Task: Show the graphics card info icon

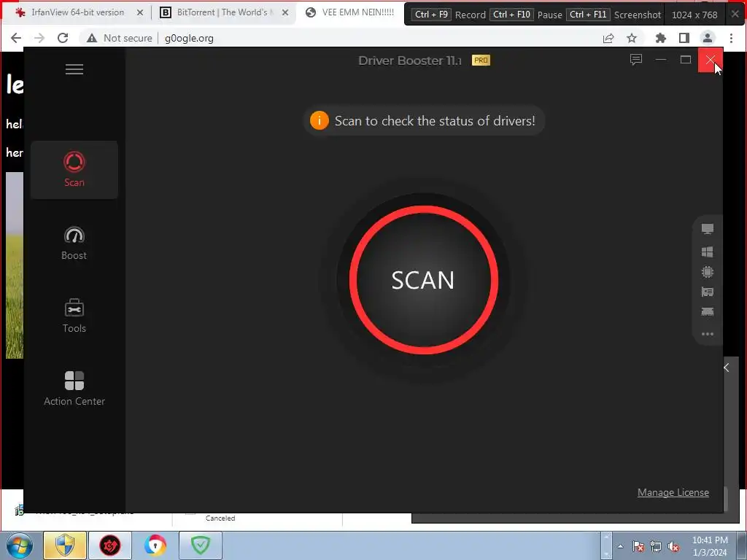Action: (x=708, y=292)
